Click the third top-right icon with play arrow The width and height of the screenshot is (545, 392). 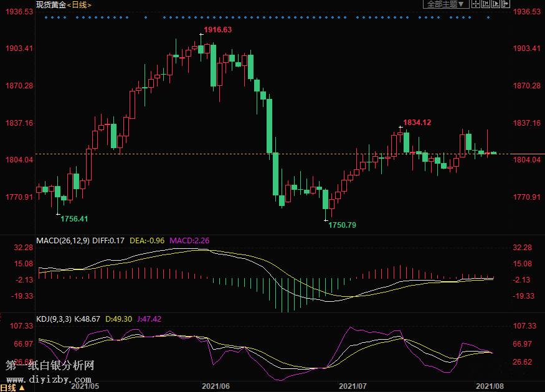pos(496,4)
